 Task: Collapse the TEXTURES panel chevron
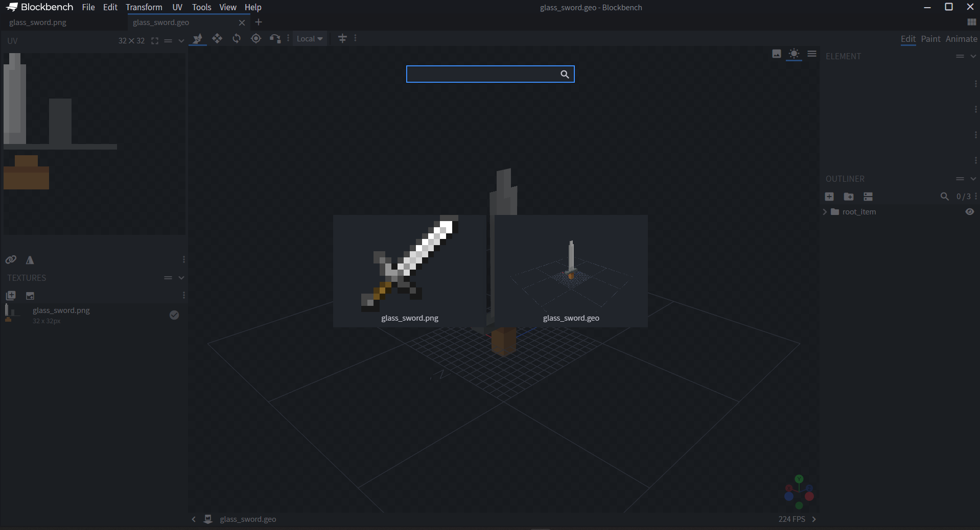tap(181, 278)
